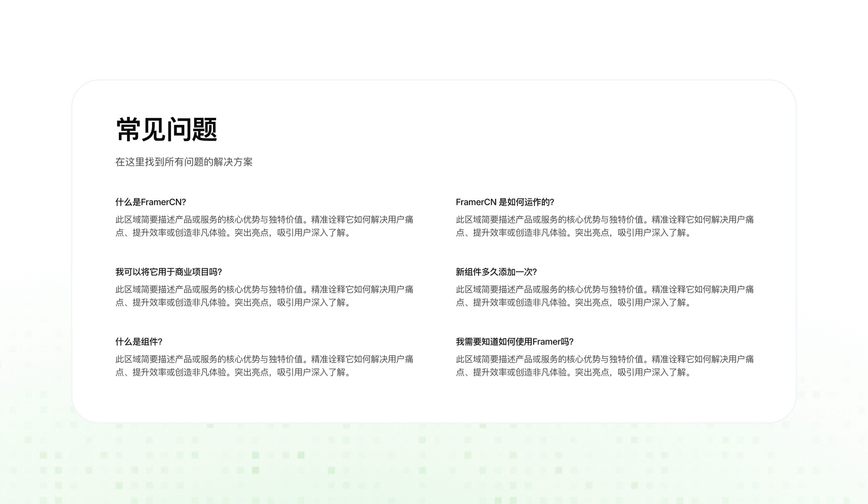Click the answer paragraph under 什么是FramerCN?
Viewport: 868px width, 504px height.
264,226
